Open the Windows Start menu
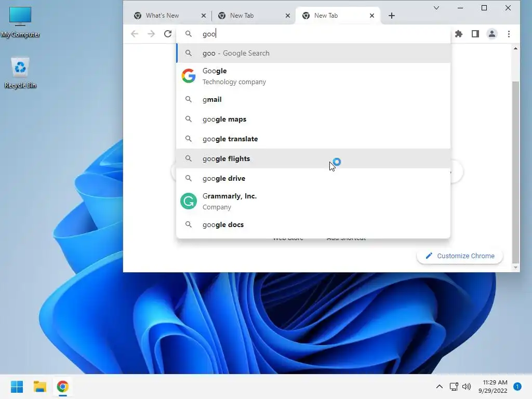The height and width of the screenshot is (399, 532). click(17, 387)
